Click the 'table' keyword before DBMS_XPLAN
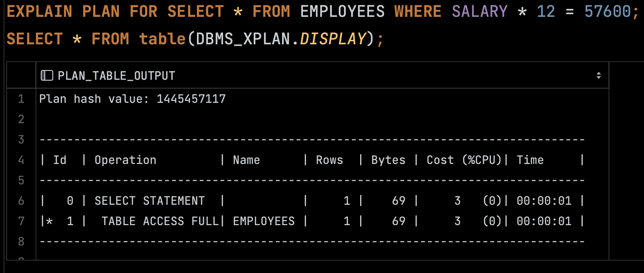The height and width of the screenshot is (273, 644). point(162,39)
